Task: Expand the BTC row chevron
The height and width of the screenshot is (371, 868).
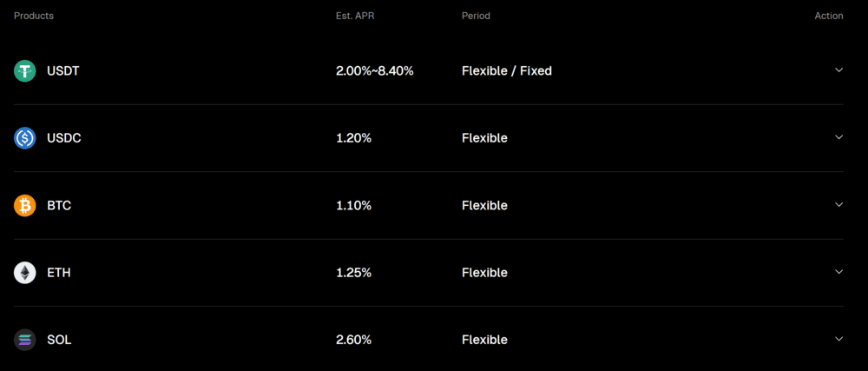Action: tap(838, 205)
